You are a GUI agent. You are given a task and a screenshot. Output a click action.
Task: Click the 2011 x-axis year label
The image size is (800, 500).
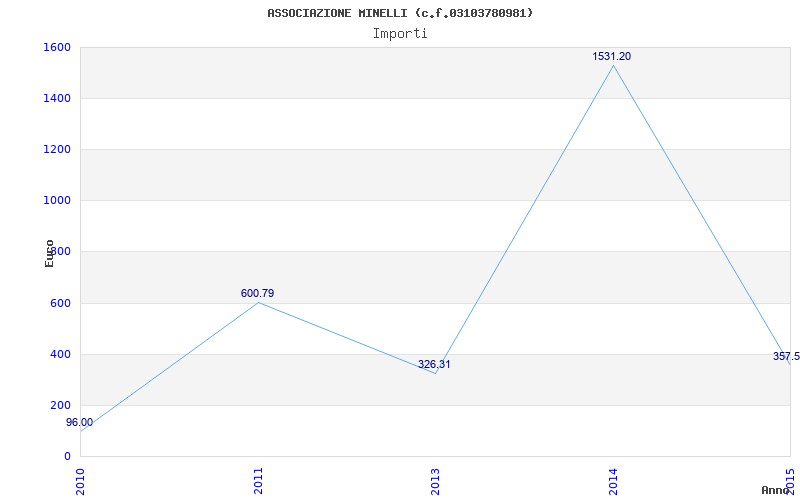coord(258,481)
